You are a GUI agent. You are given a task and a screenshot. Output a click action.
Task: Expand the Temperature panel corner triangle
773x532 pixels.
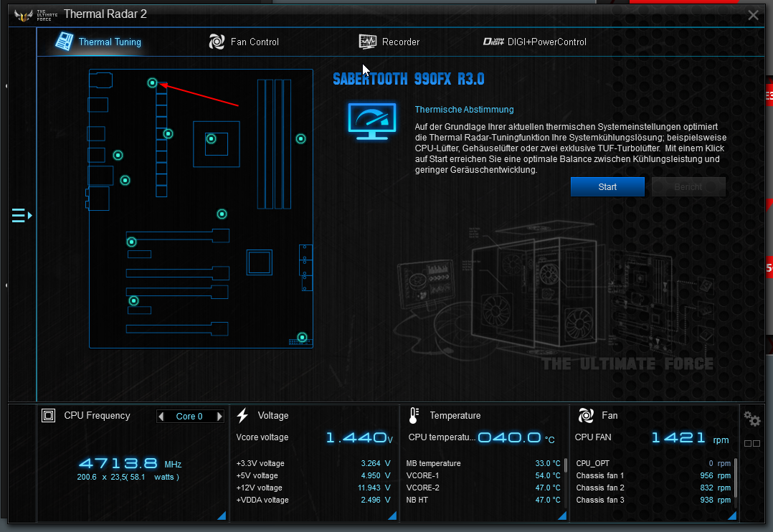click(562, 516)
